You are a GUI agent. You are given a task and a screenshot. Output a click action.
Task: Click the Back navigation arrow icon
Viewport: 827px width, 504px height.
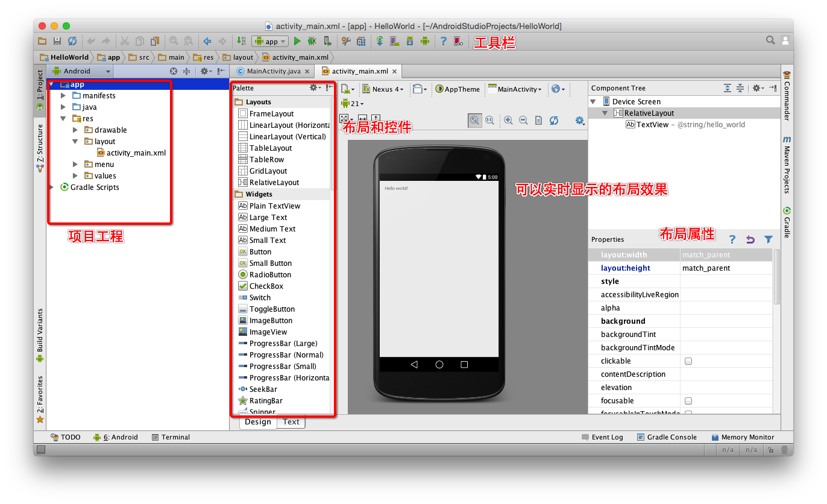click(x=207, y=41)
